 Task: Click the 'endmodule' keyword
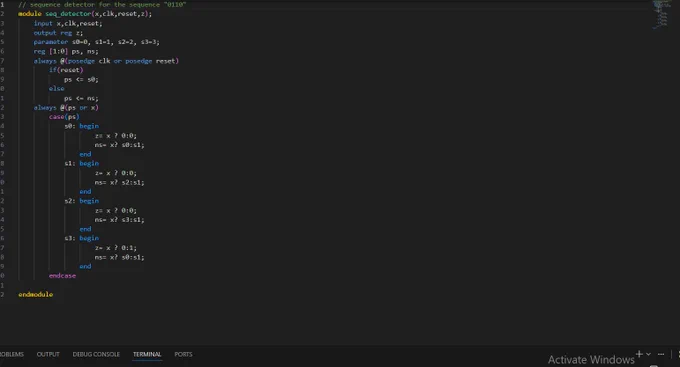36,294
